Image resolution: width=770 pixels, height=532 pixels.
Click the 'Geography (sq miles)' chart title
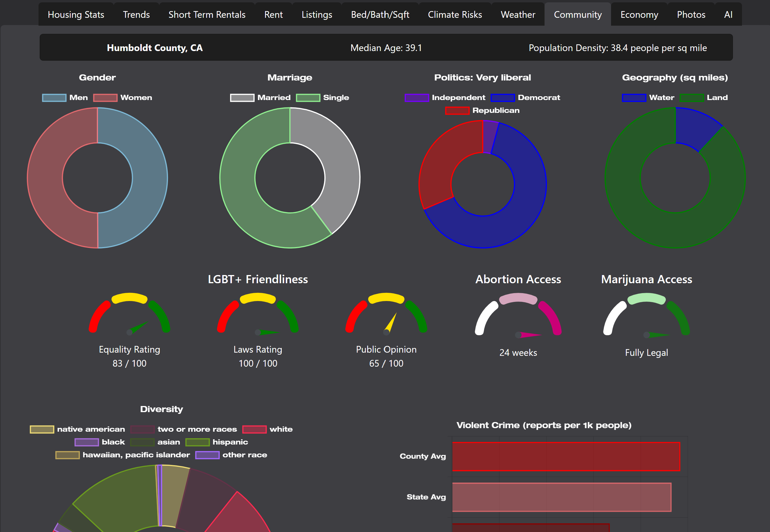675,78
